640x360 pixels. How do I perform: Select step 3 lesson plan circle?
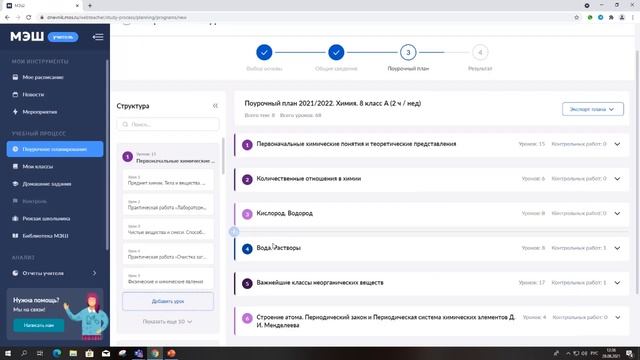tap(408, 52)
